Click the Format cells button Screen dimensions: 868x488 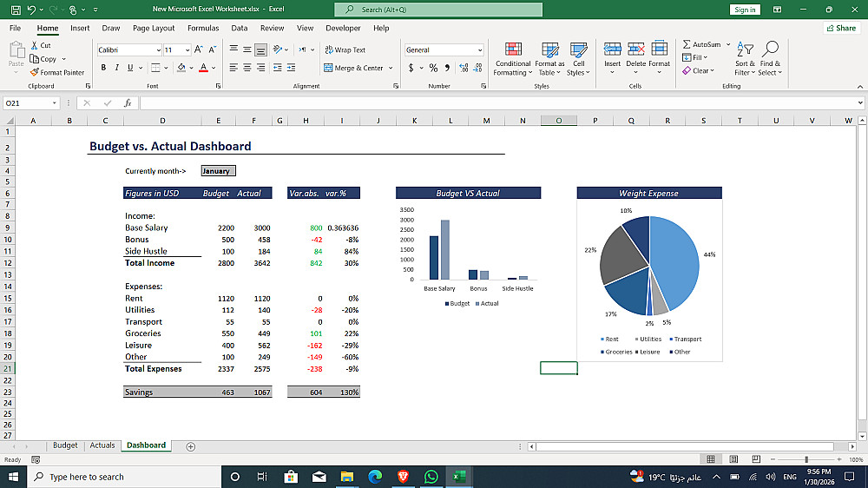[659, 59]
